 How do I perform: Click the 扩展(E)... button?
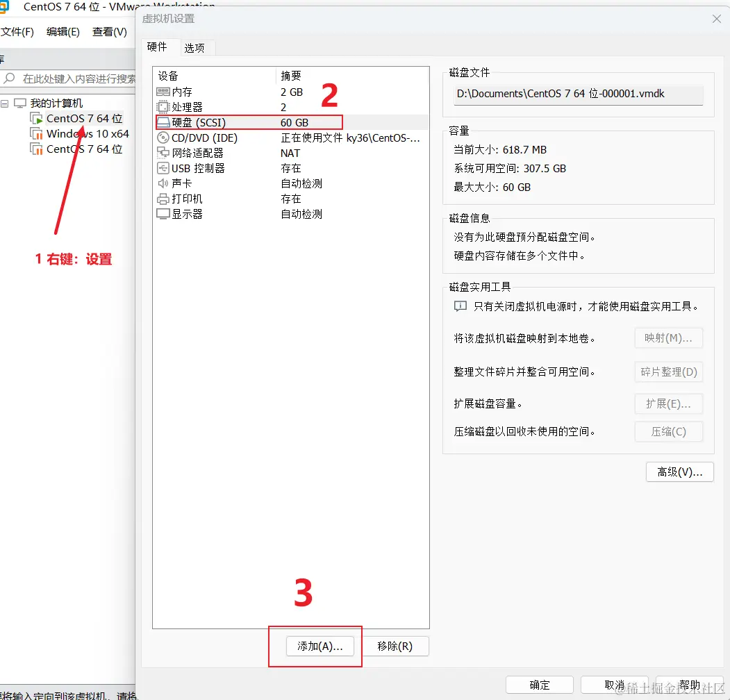click(669, 403)
